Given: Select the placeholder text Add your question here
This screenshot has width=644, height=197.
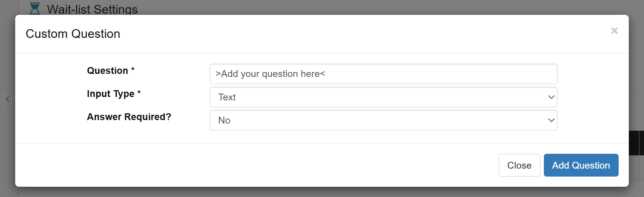Looking at the screenshot, I should click(x=270, y=74).
